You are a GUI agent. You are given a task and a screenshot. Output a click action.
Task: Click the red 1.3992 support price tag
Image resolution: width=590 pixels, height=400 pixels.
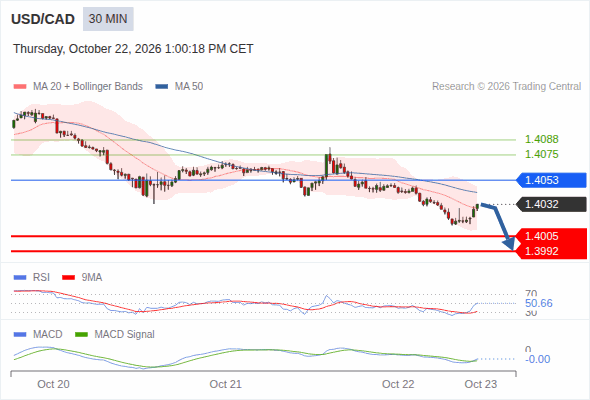click(x=551, y=251)
